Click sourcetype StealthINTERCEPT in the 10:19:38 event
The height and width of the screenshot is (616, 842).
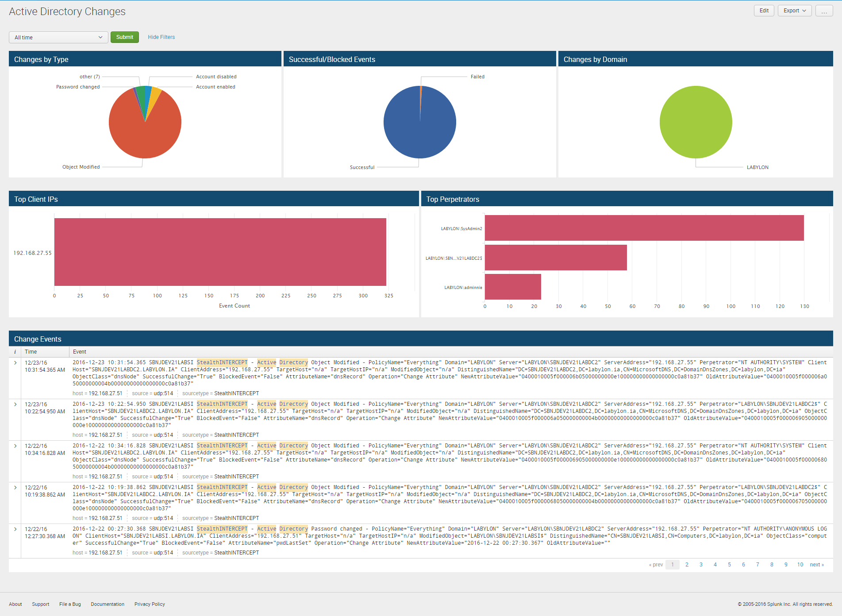[237, 518]
